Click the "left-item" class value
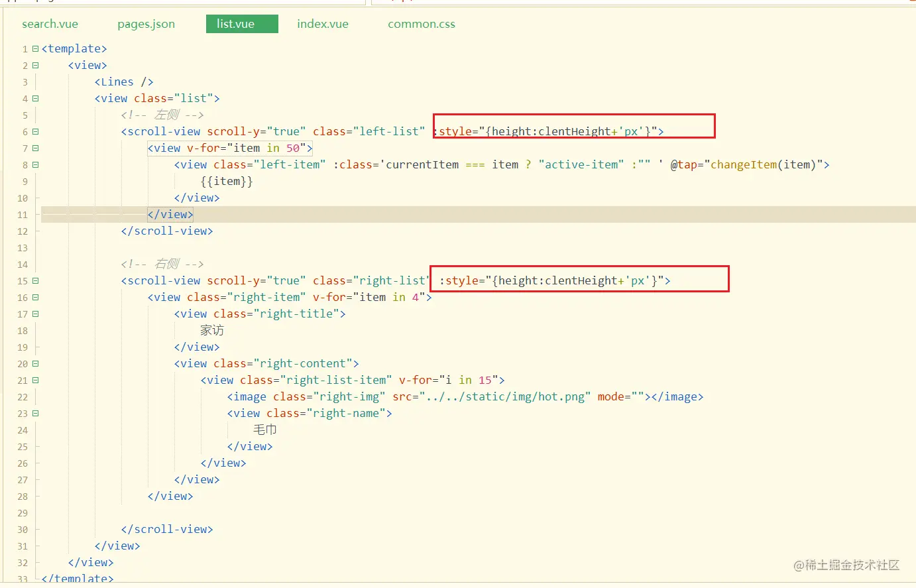 point(290,164)
